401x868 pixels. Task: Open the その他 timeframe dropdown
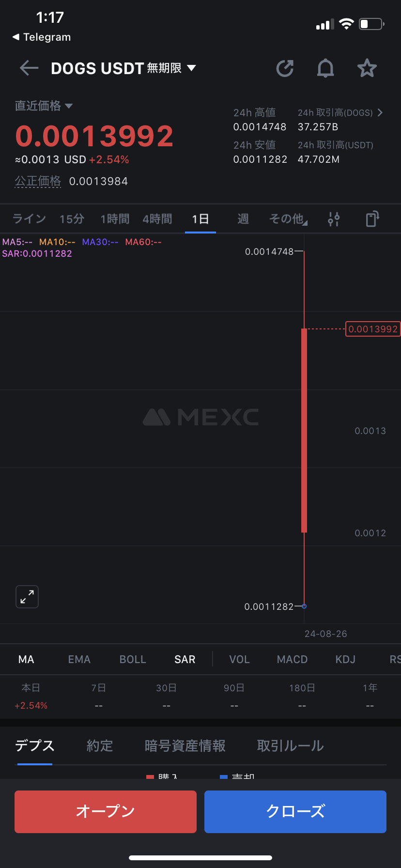tap(288, 219)
